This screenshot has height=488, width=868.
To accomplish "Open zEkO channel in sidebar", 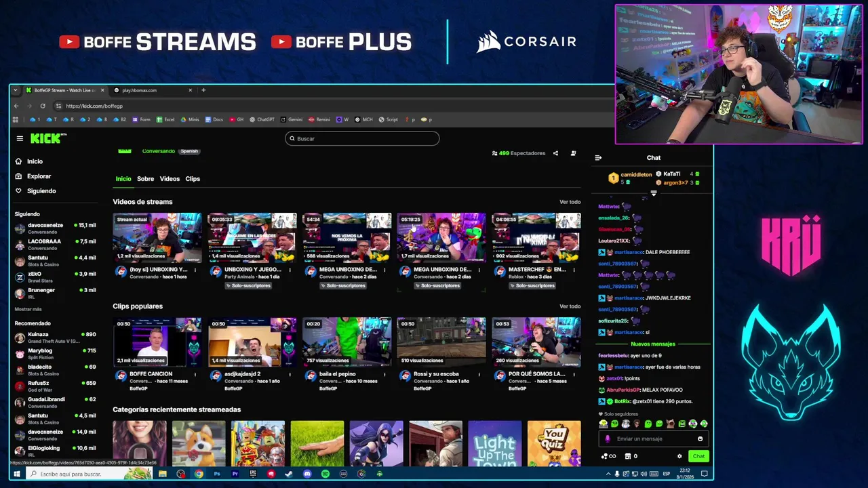I will (56, 277).
